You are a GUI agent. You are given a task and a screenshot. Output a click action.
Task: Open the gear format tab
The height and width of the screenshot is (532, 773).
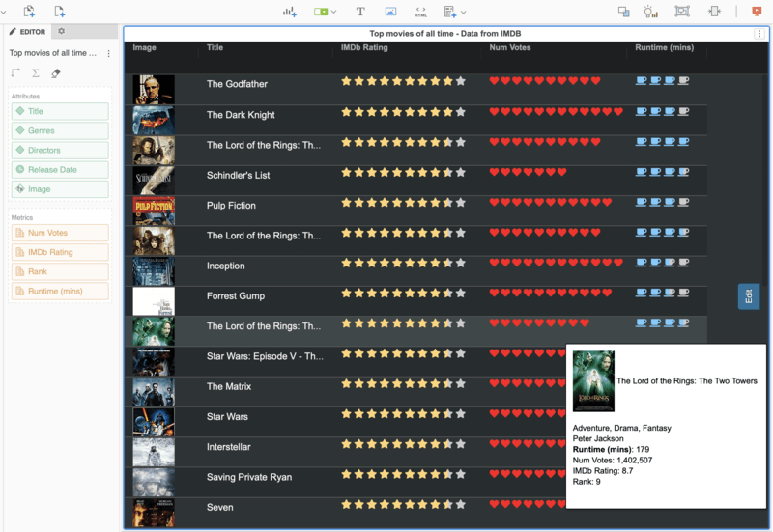tap(61, 32)
